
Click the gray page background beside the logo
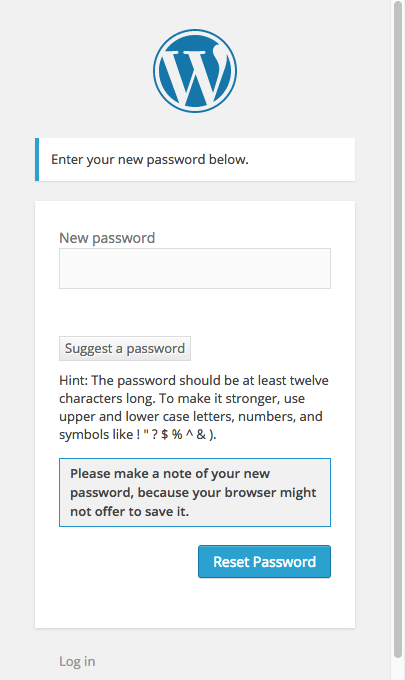pos(87,71)
